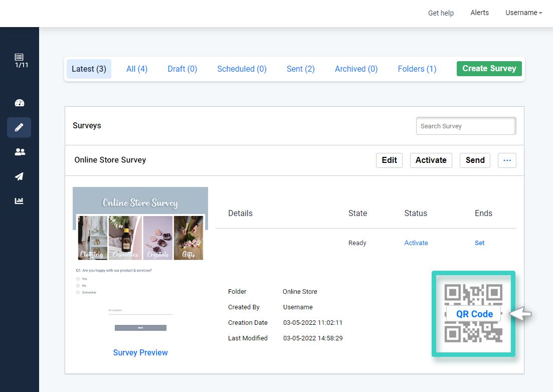Open the Alerts link

pos(479,13)
